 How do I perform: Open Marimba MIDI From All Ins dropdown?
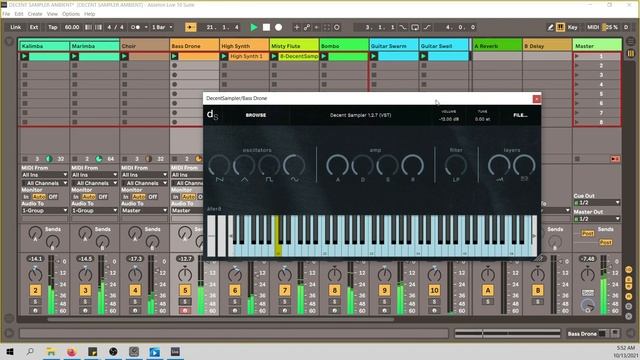tap(94, 175)
